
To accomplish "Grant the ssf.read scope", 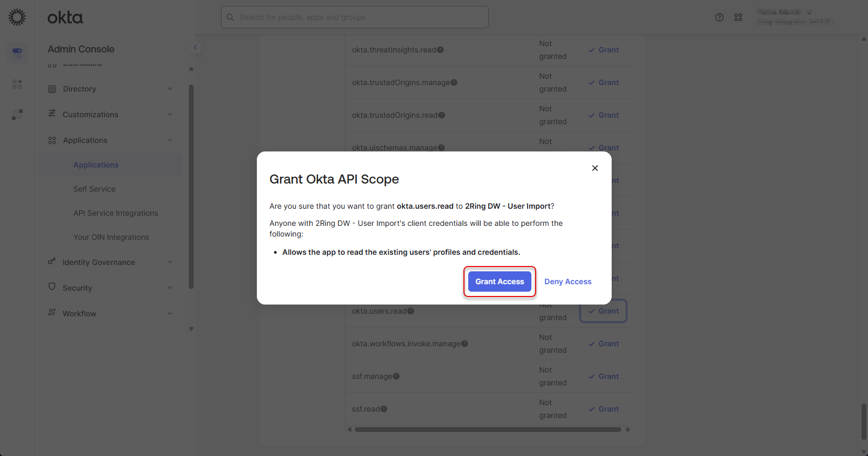I will tap(604, 408).
